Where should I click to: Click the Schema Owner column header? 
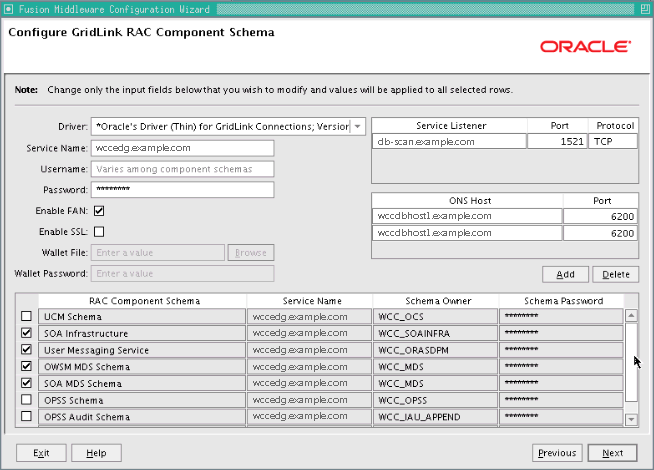tap(436, 301)
